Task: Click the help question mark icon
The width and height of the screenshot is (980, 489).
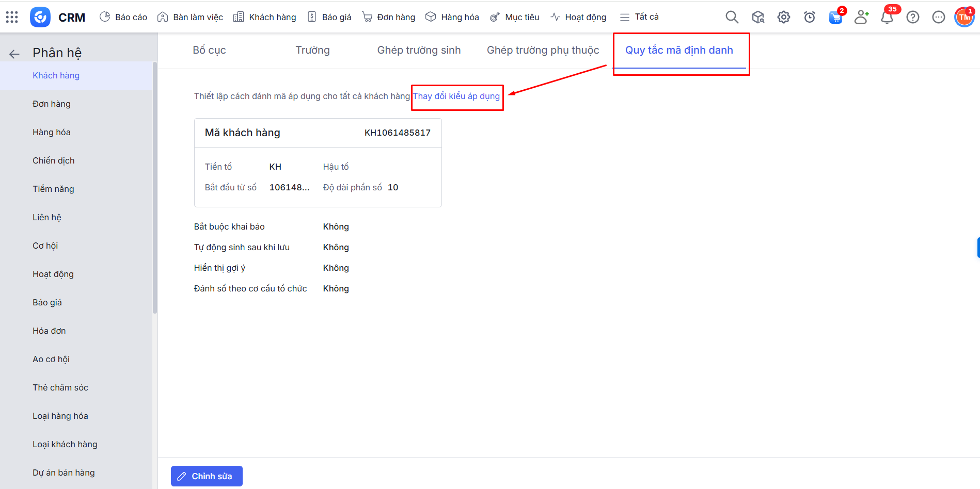Action: coord(912,17)
